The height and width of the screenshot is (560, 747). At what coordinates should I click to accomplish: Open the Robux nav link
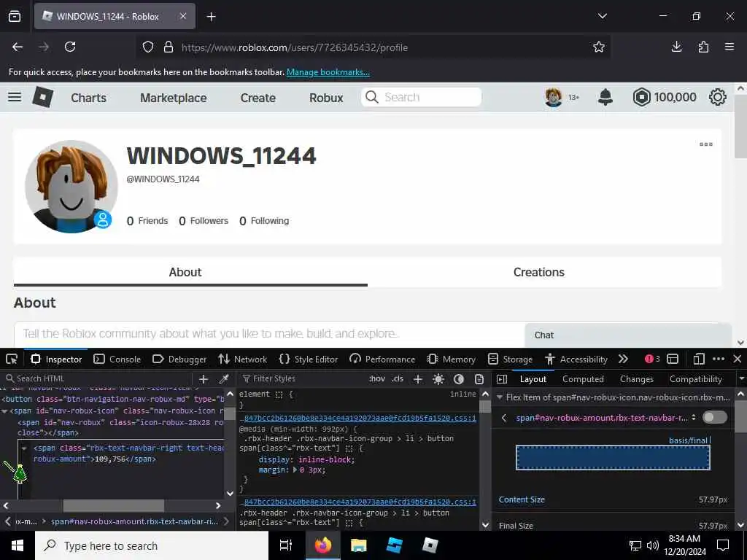pos(326,98)
